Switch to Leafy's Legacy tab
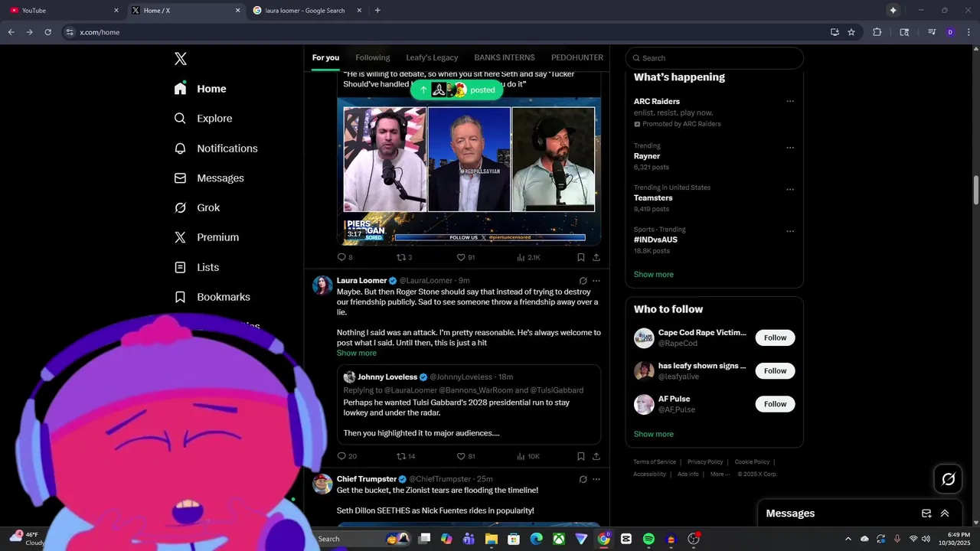The height and width of the screenshot is (551, 980). (x=432, y=57)
